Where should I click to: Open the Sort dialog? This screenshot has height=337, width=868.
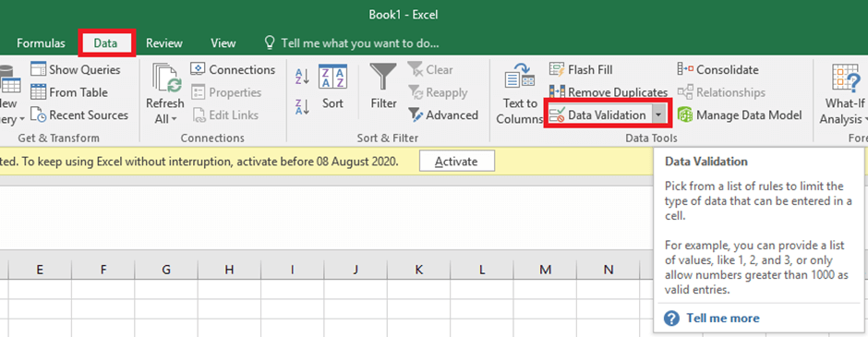point(332,88)
